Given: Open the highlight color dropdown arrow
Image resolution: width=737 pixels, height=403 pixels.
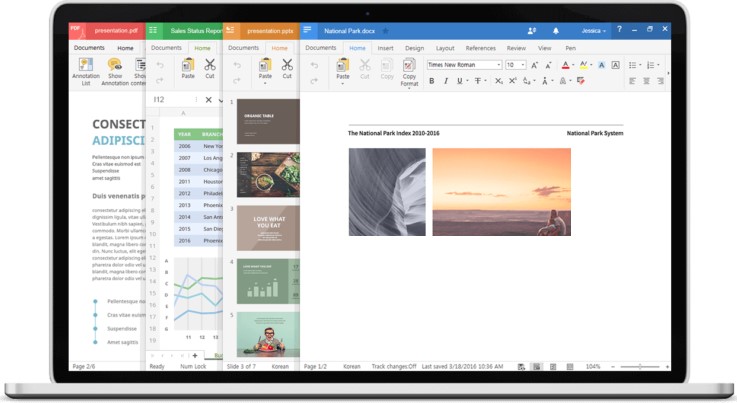Looking at the screenshot, I should [x=591, y=65].
